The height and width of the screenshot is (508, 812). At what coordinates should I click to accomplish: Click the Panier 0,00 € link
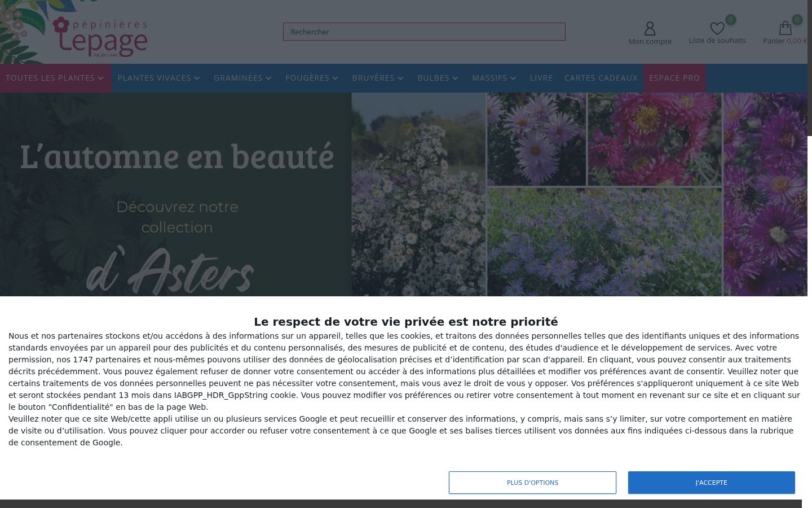[785, 41]
